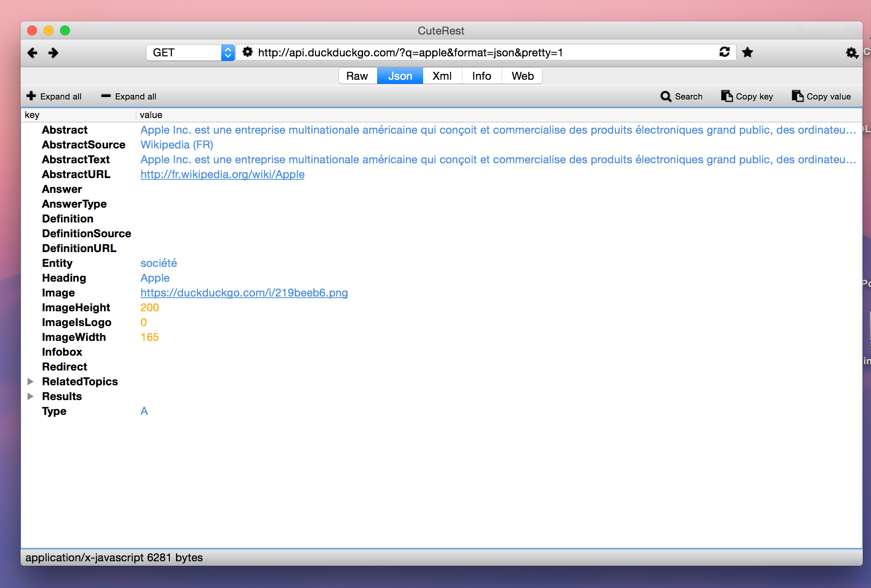Click the AbstractURL Wikipedia link
871x588 pixels.
tap(222, 174)
